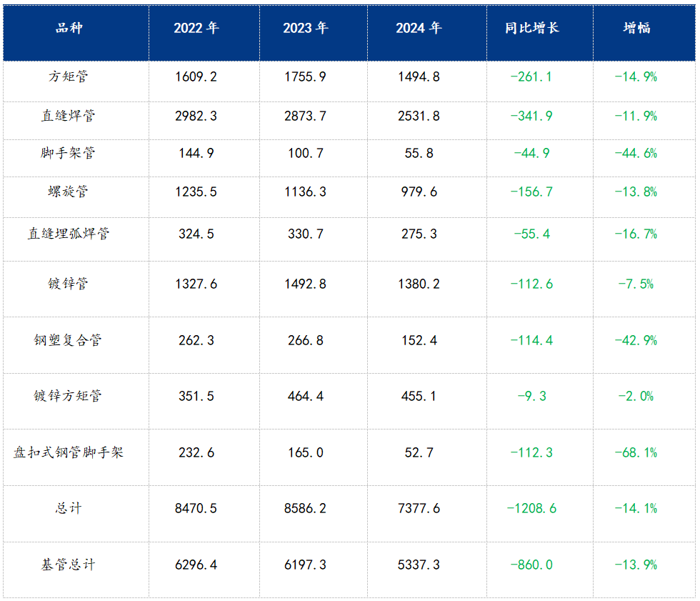The width and height of the screenshot is (700, 601).
Task: Select the 镀锌管 2024 value 1380.2
Action: click(x=419, y=284)
